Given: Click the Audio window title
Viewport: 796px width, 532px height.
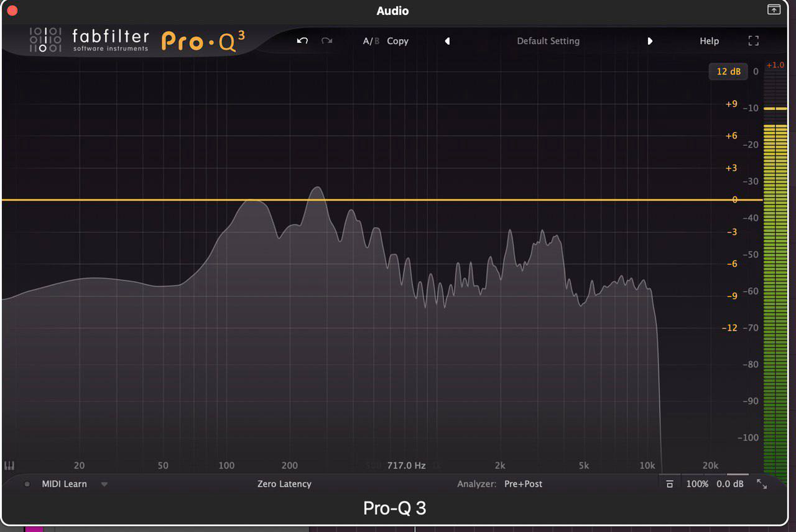Looking at the screenshot, I should point(392,11).
